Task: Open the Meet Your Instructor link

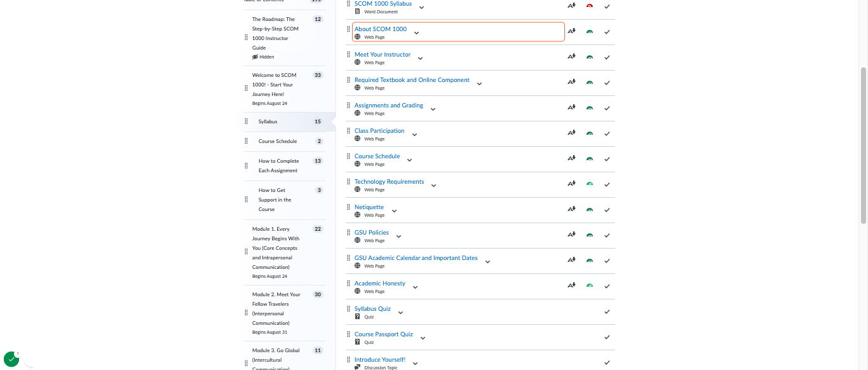Action: [383, 55]
